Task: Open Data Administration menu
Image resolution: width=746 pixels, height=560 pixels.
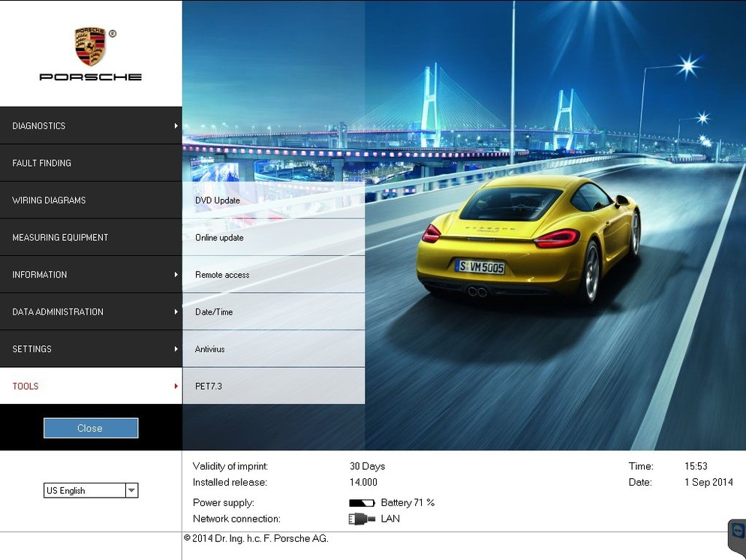Action: tap(91, 312)
